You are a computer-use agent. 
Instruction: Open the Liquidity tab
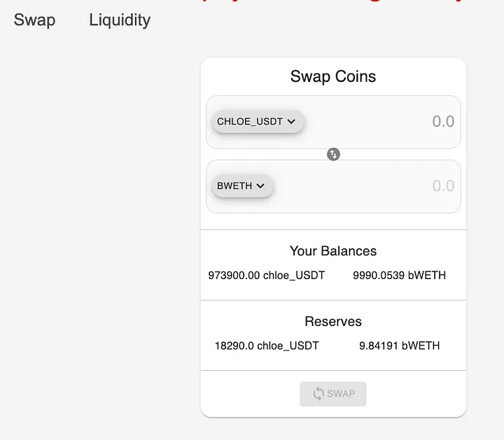pyautogui.click(x=120, y=20)
